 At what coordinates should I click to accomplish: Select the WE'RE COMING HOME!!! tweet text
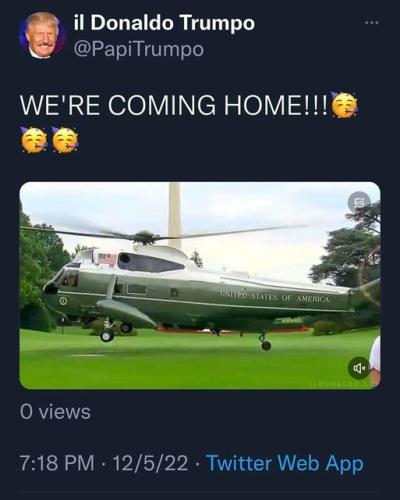(174, 106)
